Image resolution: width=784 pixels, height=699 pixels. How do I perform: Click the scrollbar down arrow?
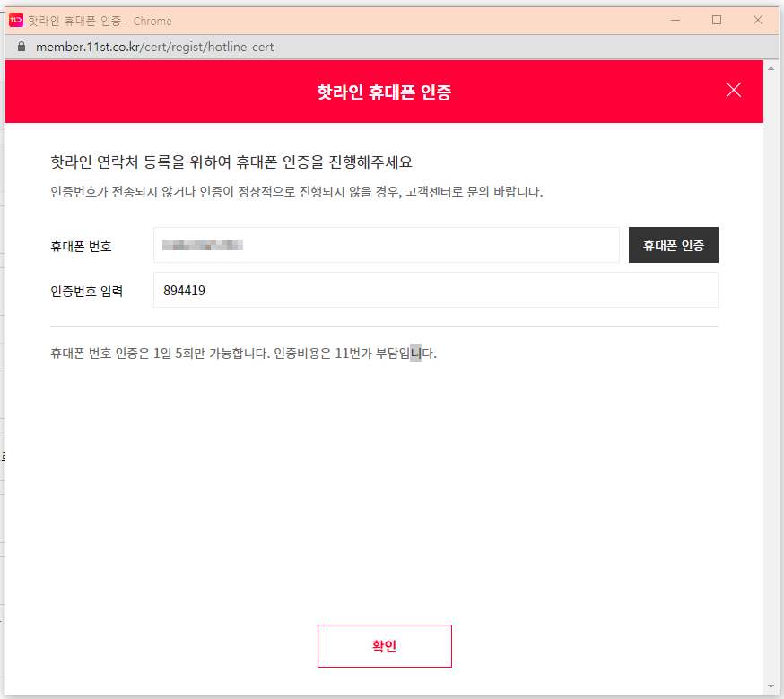point(771,686)
